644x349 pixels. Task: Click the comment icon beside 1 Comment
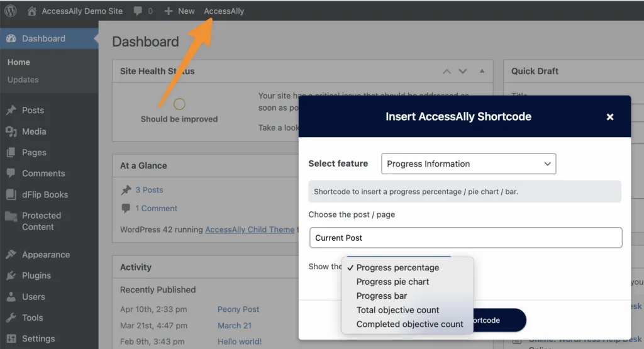126,208
